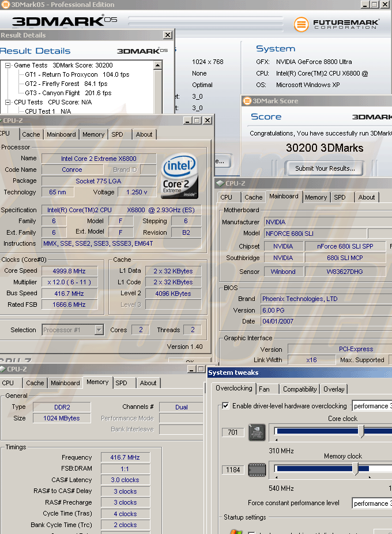Screen dimensions: 392x534
Task: Click the memory Channels value Dual
Action: click(181, 407)
